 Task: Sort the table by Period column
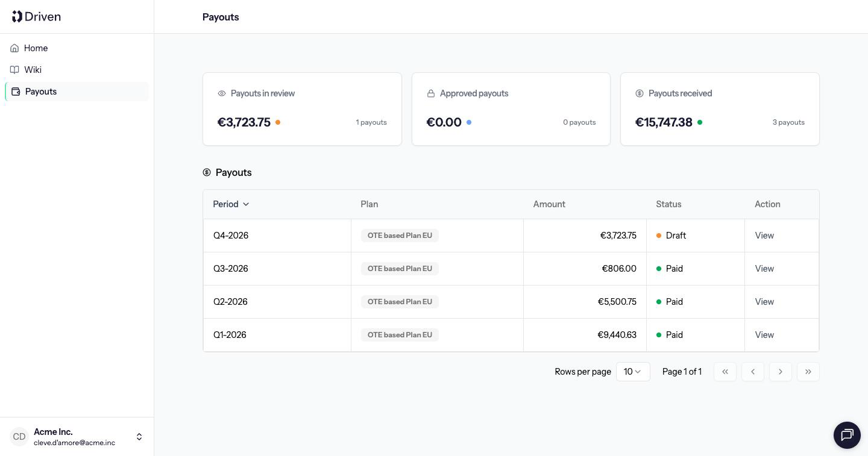click(x=231, y=204)
